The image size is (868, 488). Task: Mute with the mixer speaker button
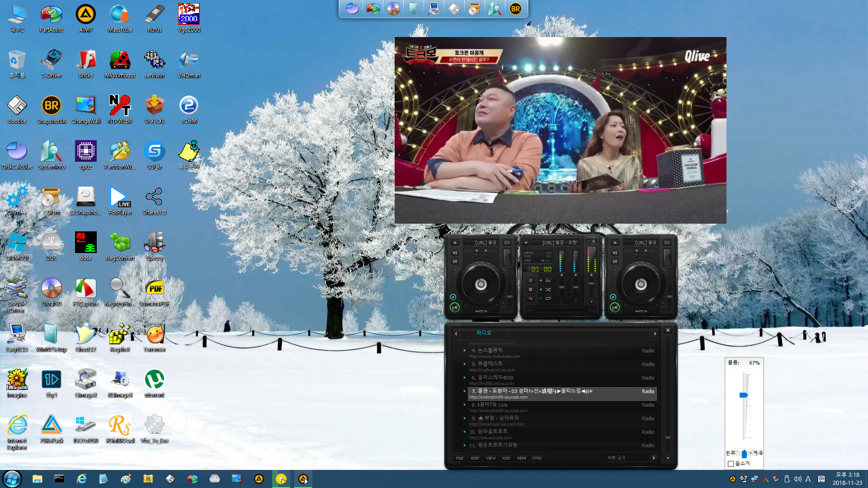tap(592, 301)
